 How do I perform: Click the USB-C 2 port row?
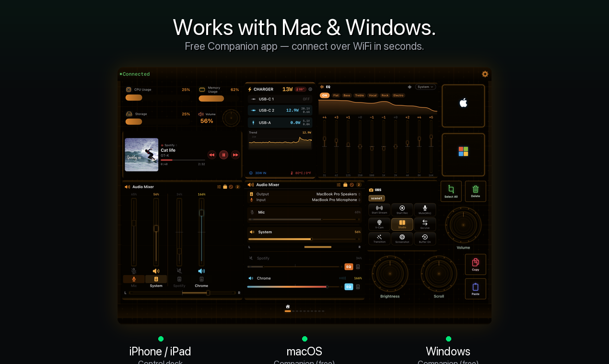(x=280, y=110)
